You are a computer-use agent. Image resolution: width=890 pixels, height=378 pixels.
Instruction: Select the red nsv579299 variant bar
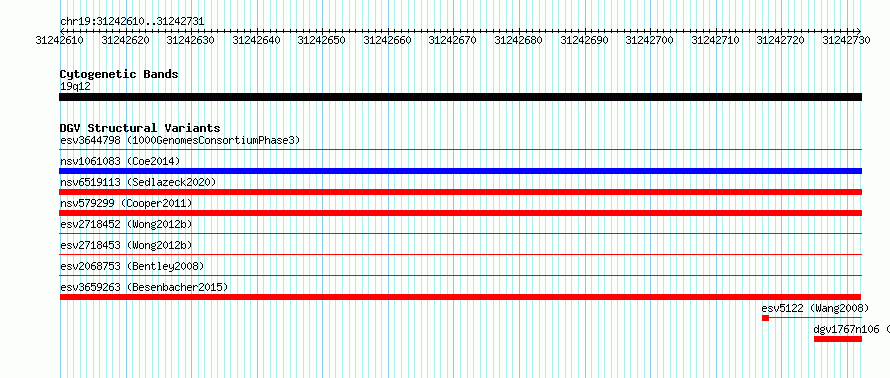click(460, 213)
